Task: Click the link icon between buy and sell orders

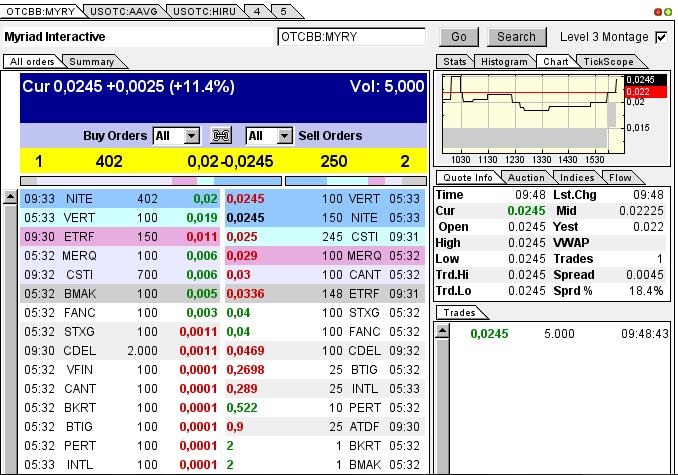Action: tap(221, 136)
